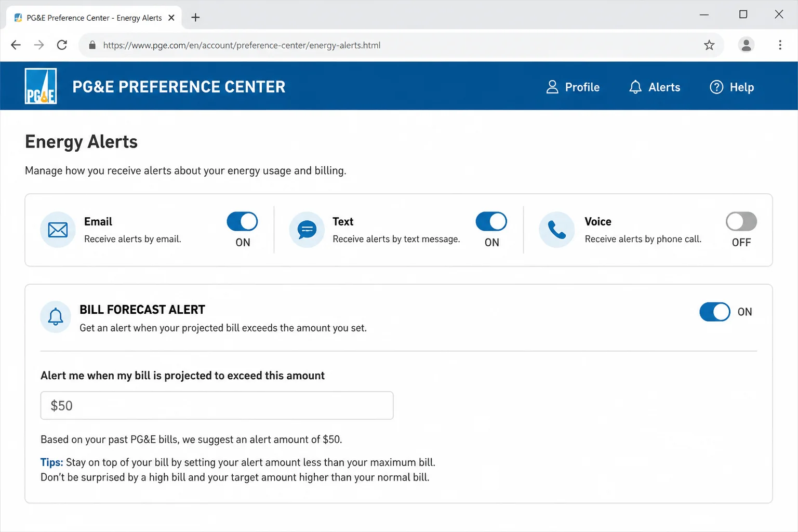798x532 pixels.
Task: View site security lock info
Action: pos(92,45)
